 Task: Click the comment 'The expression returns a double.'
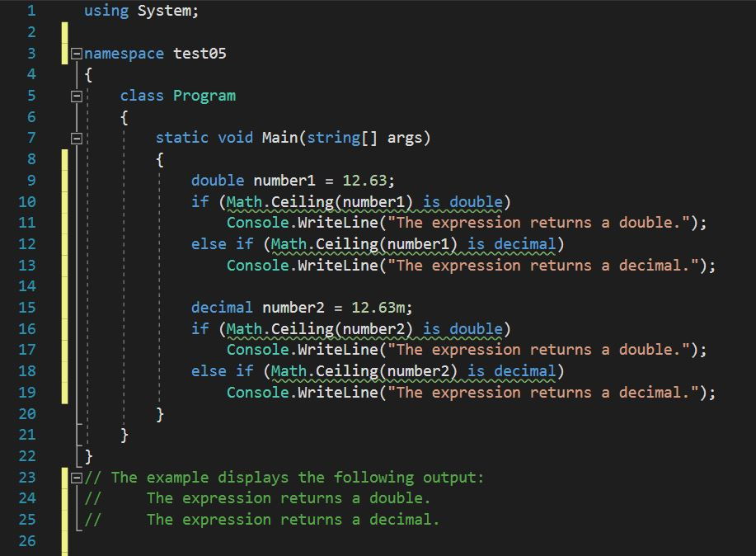[x=288, y=498]
